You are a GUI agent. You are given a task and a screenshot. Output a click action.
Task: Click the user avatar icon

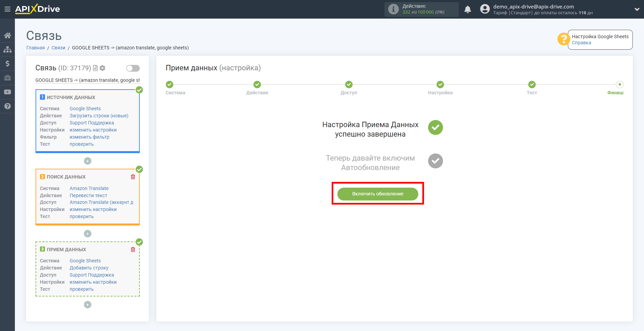point(485,9)
